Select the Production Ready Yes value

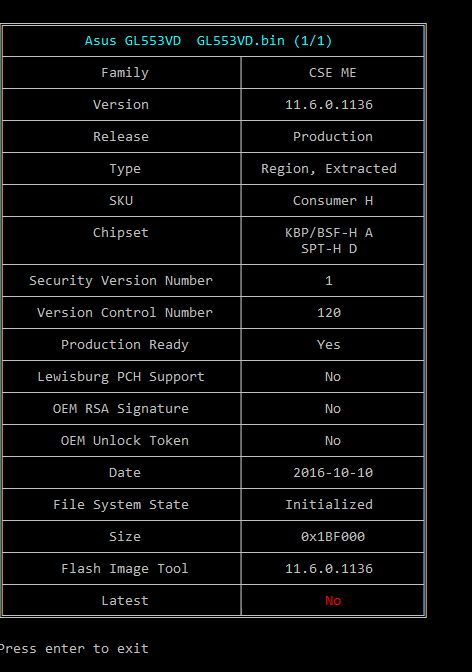(x=329, y=345)
